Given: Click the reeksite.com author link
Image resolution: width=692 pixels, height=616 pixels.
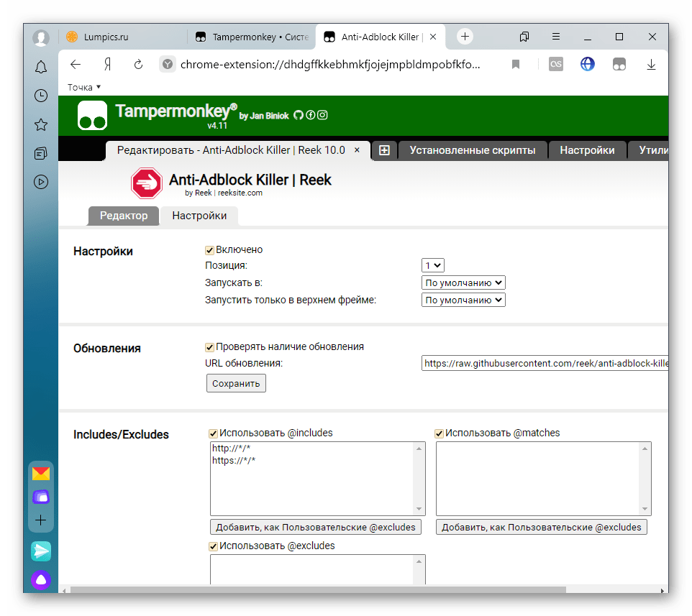Looking at the screenshot, I should (x=240, y=193).
